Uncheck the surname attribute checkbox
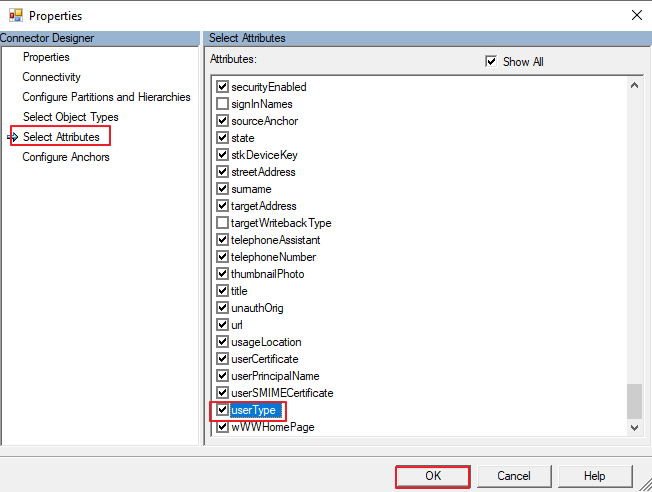The height and width of the screenshot is (492, 652). point(222,189)
